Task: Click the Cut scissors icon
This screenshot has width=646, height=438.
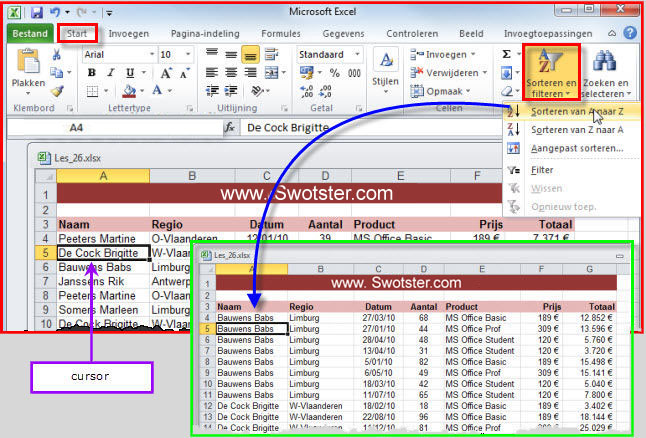Action: [57, 54]
